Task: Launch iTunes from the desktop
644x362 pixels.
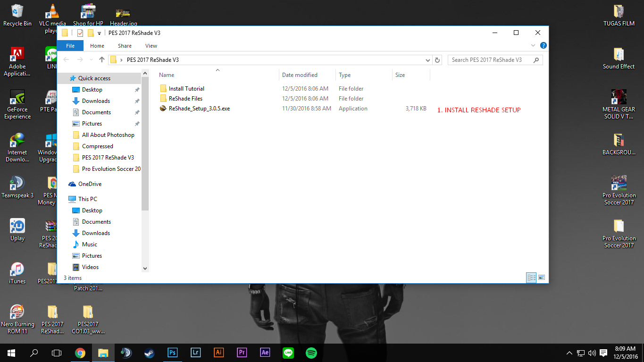Action: point(17,273)
